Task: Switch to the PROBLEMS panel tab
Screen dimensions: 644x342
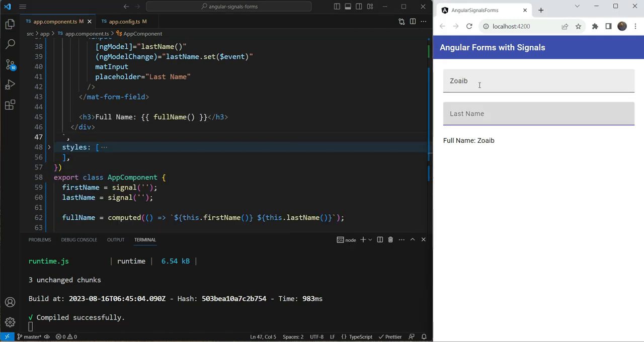Action: coord(40,240)
